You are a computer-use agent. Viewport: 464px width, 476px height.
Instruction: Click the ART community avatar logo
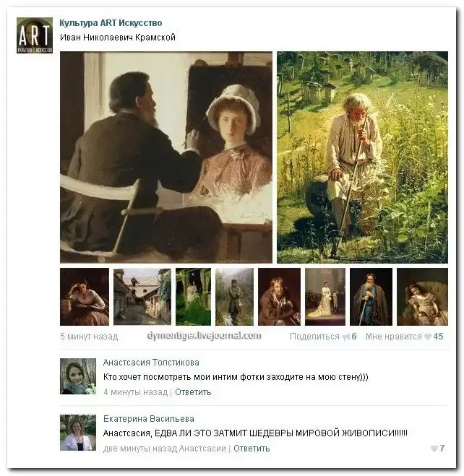[34, 35]
